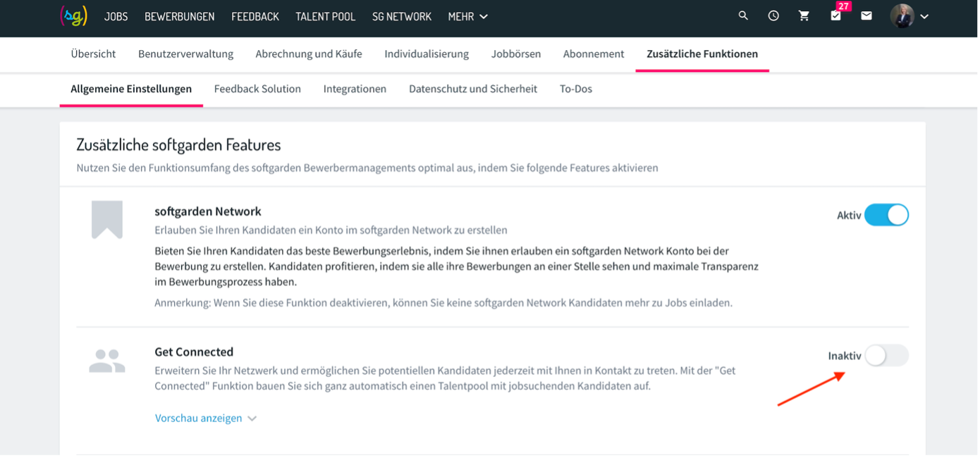Disable the softgarden Network toggle
980x458 pixels.
click(886, 215)
